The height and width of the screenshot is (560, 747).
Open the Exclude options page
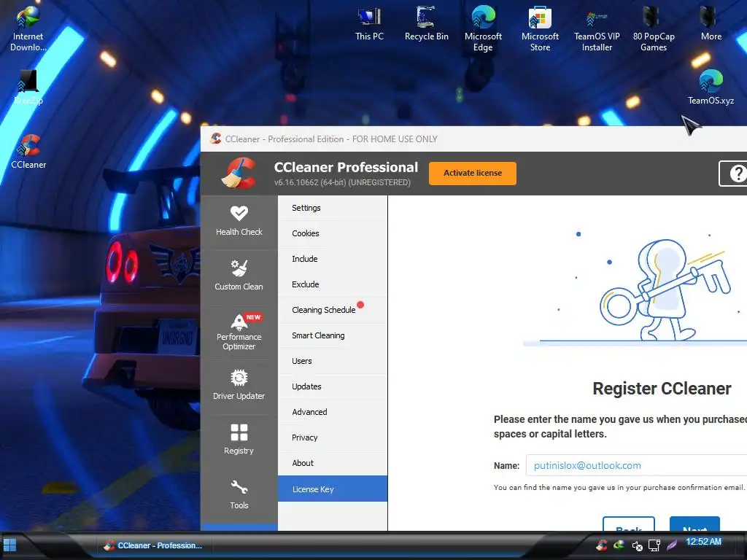click(x=333, y=284)
